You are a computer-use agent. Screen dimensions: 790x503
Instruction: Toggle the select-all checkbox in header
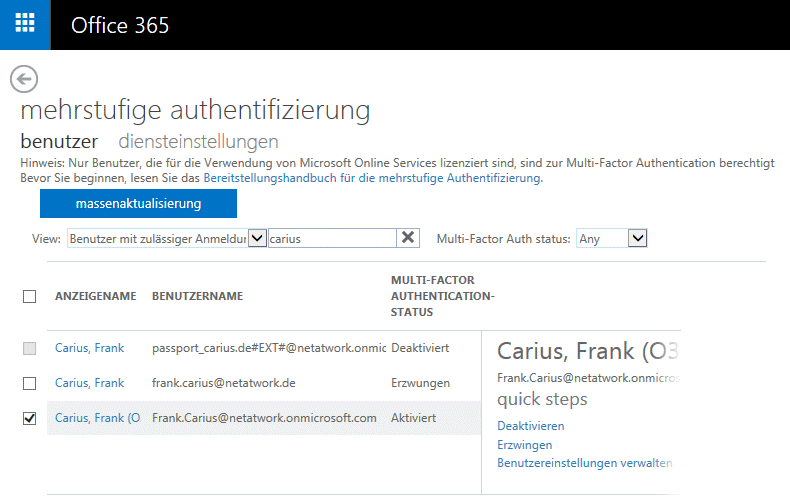click(x=30, y=296)
